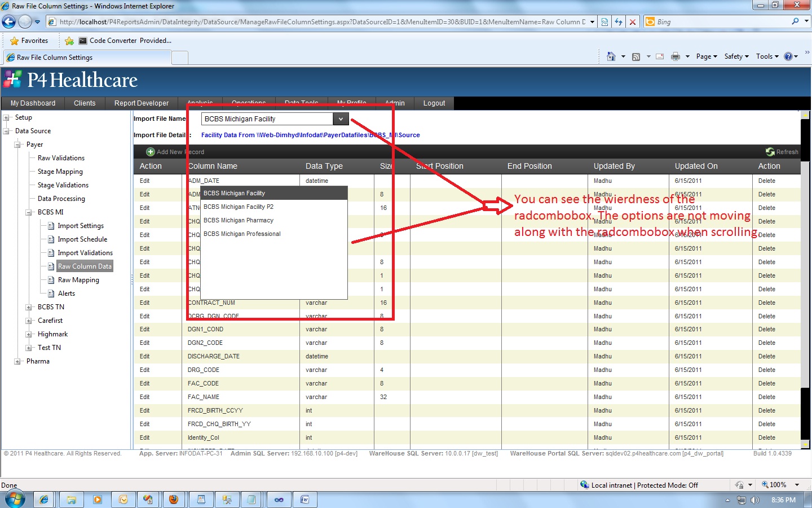Click the RSS feeds icon
Screen dimensions: 812x508
(636, 56)
